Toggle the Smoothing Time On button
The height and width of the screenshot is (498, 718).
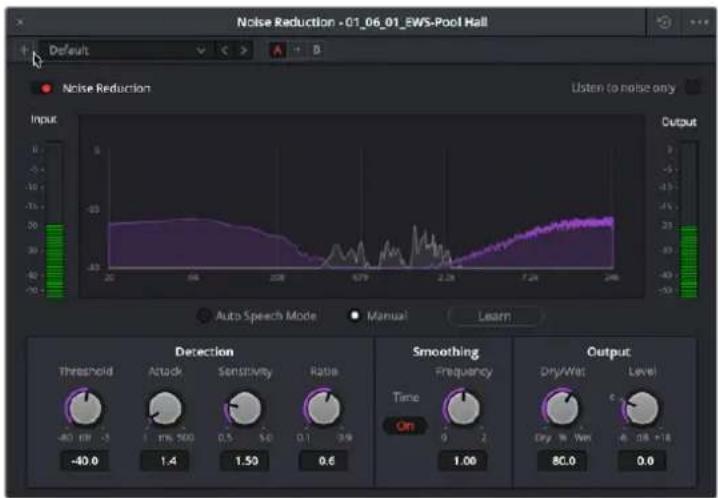click(x=405, y=426)
